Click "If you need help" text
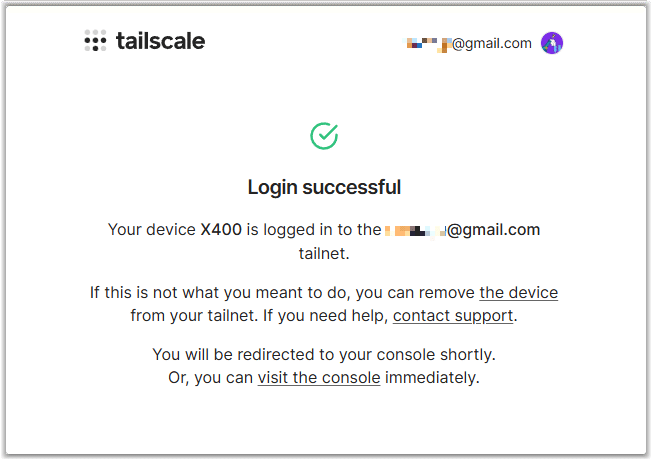Image resolution: width=652 pixels, height=460 pixels. tap(326, 316)
